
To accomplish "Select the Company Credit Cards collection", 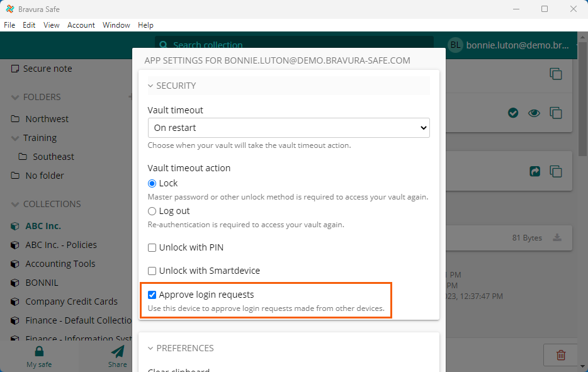I will (71, 302).
